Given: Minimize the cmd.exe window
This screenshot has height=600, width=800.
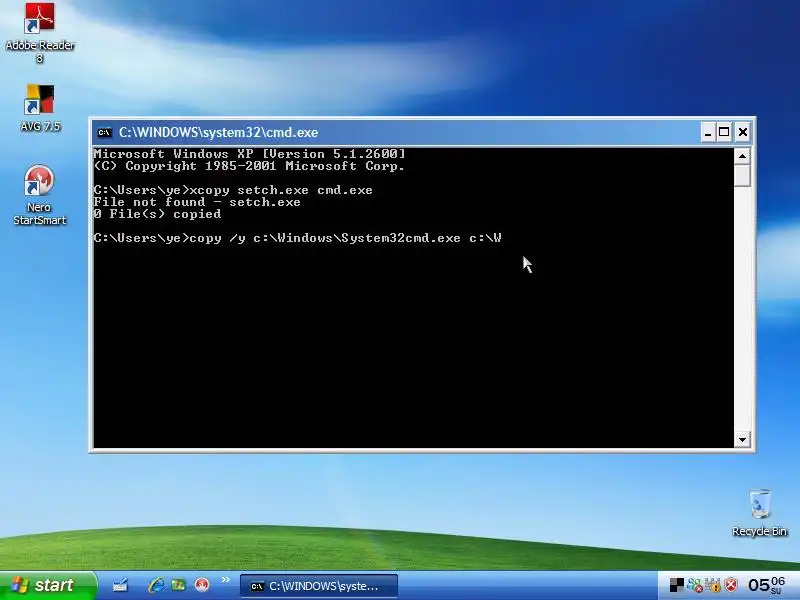Looking at the screenshot, I should point(707,133).
